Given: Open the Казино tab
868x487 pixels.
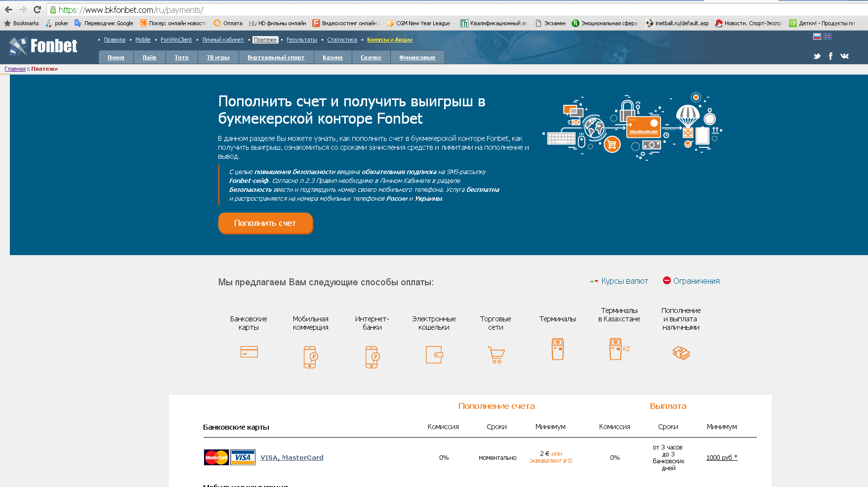Looking at the screenshot, I should [x=332, y=57].
